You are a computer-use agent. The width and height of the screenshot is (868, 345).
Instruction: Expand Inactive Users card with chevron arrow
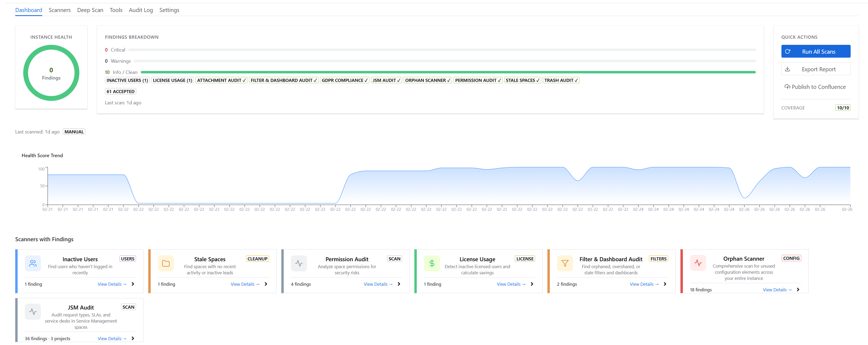point(133,284)
